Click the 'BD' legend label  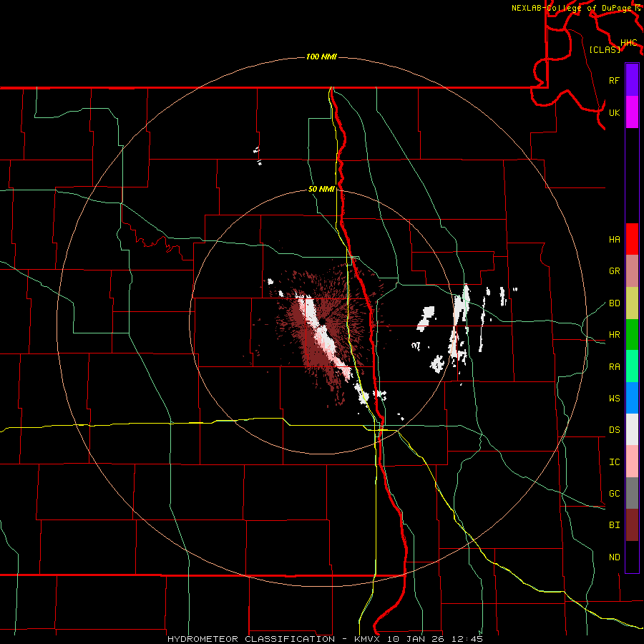click(x=614, y=303)
